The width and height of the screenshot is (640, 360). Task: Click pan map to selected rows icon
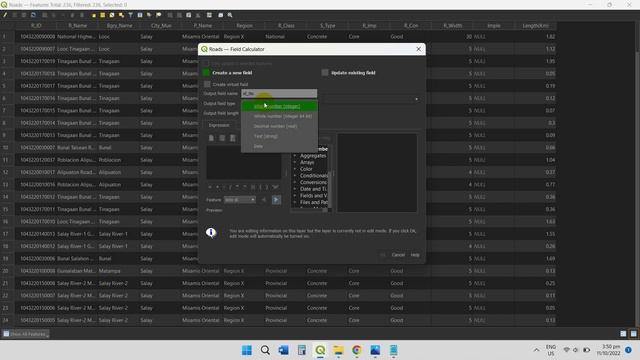point(149,15)
